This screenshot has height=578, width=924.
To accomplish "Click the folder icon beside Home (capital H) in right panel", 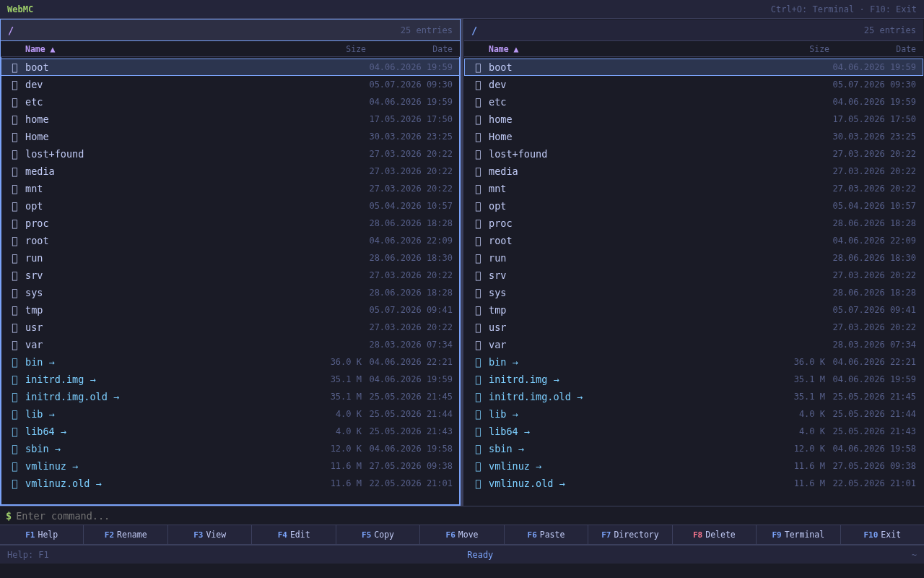I will click(x=478, y=137).
